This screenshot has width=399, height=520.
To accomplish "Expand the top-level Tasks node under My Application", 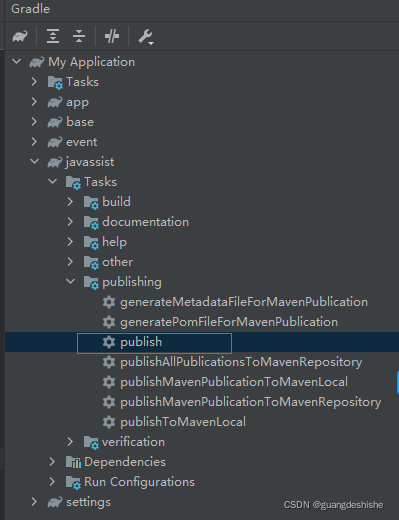I will click(x=34, y=82).
